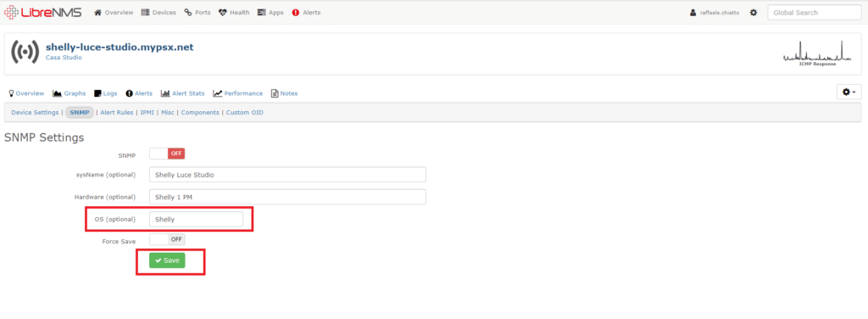Click the document icon on Notes tab
This screenshot has height=319, width=868.
click(274, 93)
